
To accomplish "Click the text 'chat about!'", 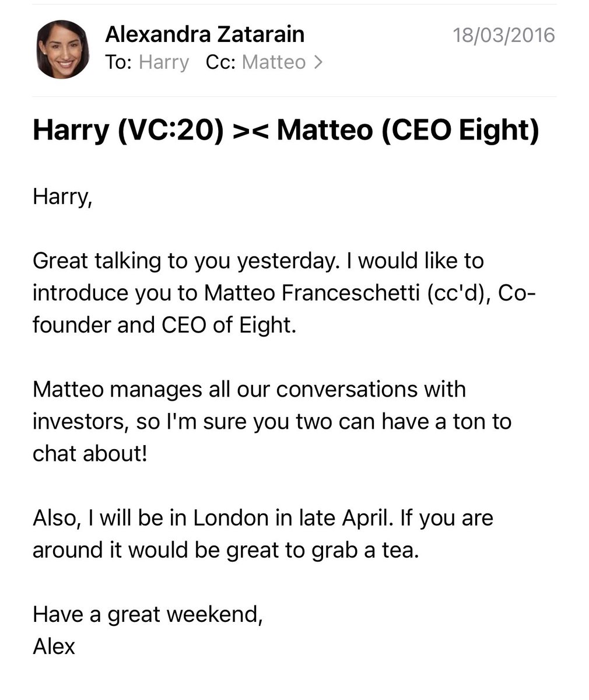I will pyautogui.click(x=90, y=453).
